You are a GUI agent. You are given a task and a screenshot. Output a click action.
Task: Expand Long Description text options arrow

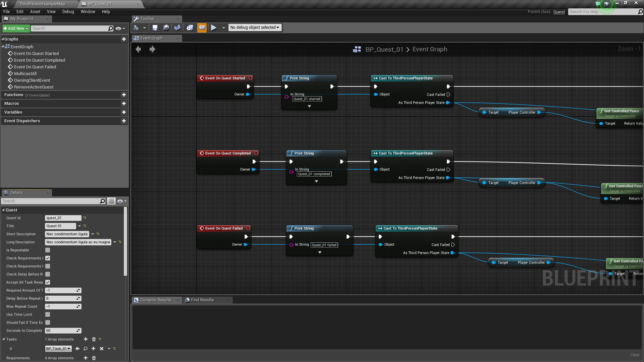point(115,242)
